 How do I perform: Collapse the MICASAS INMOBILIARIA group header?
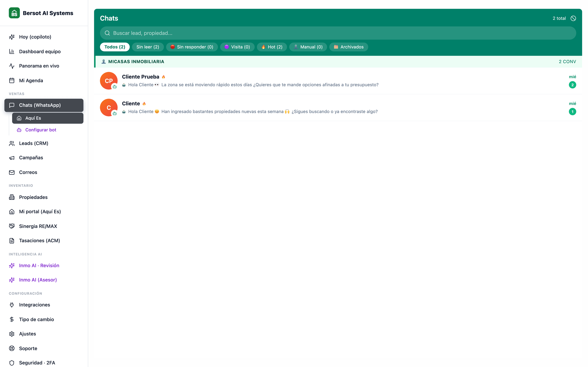(x=338, y=62)
